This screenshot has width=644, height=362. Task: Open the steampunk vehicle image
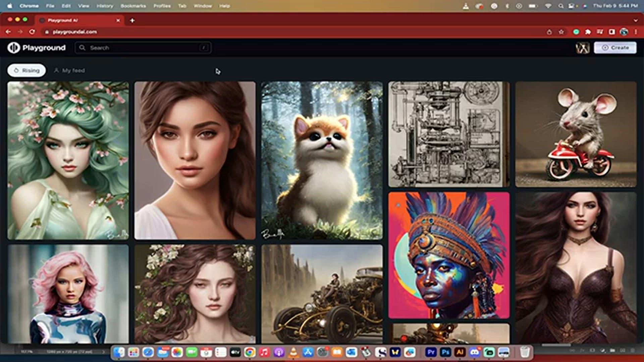[x=322, y=294]
